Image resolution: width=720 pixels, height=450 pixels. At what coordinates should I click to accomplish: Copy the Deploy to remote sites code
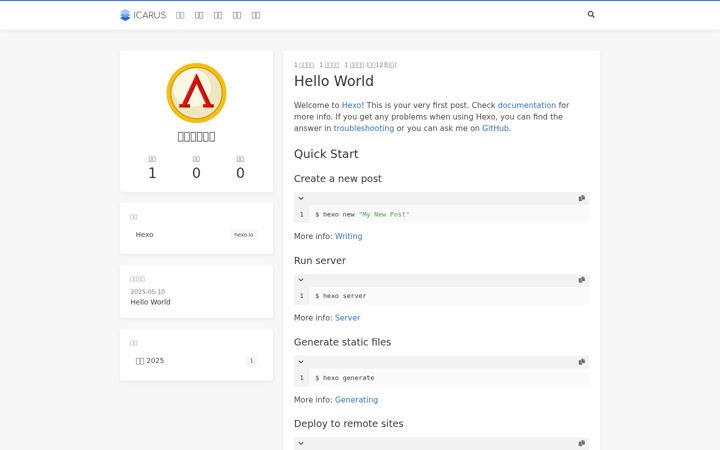point(581,444)
